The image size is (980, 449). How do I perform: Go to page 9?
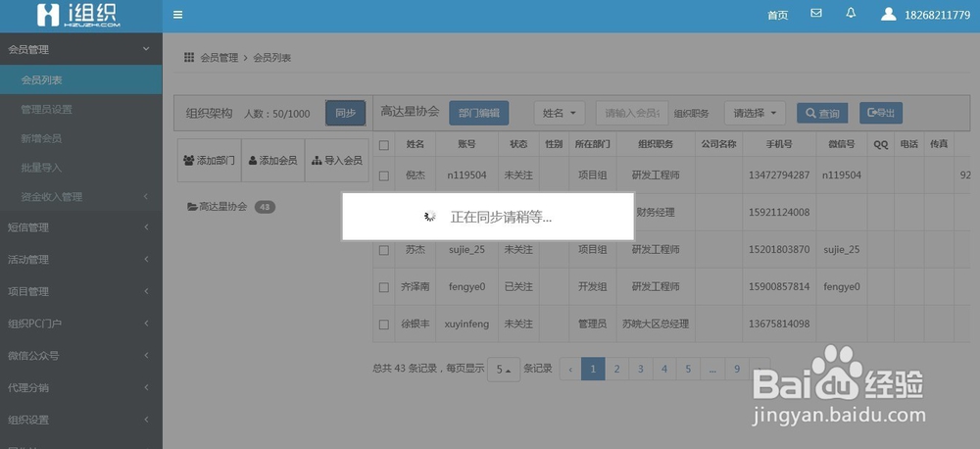(737, 369)
